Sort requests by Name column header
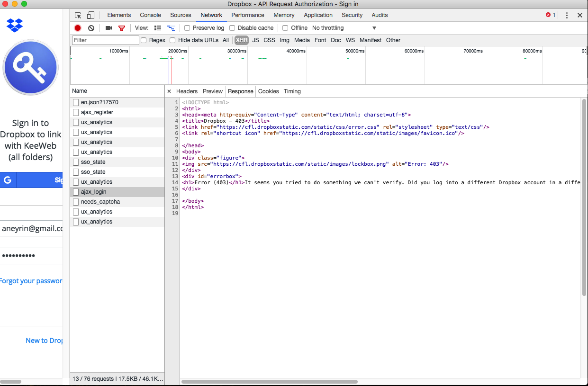The width and height of the screenshot is (588, 386). (117, 91)
